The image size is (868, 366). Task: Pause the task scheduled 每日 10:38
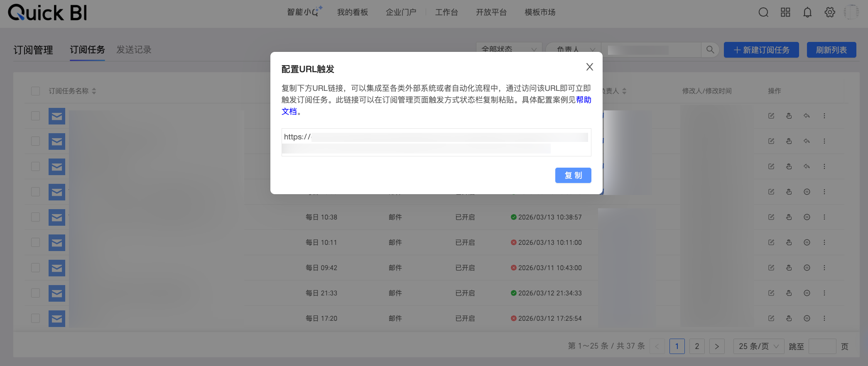[x=807, y=217]
